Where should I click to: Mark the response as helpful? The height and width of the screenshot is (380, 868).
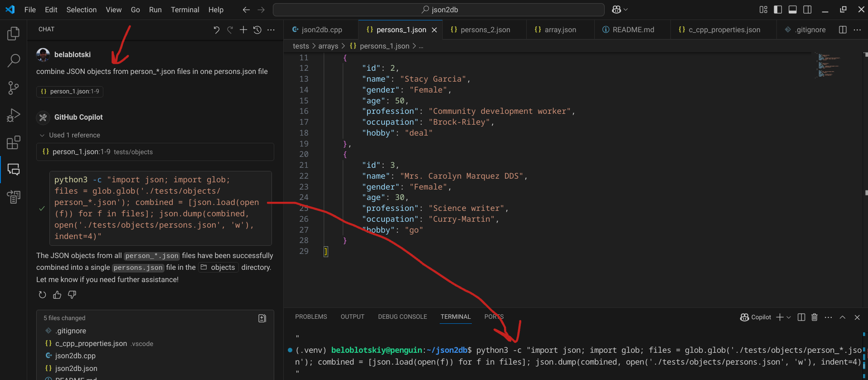(x=57, y=295)
